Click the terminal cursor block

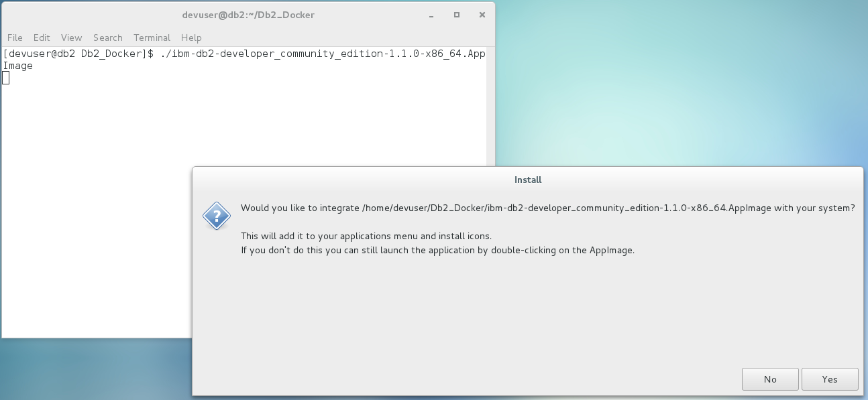(x=6, y=78)
